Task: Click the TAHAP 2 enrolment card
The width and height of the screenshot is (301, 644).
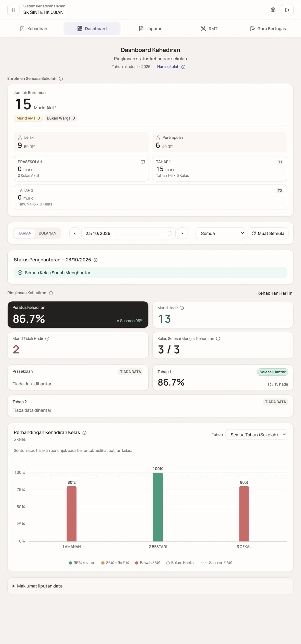Action: [150, 197]
